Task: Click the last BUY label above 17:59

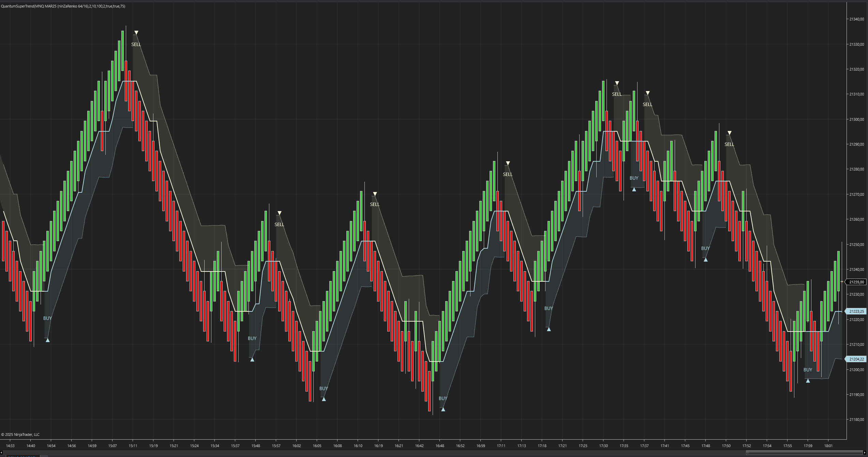Action: [808, 370]
